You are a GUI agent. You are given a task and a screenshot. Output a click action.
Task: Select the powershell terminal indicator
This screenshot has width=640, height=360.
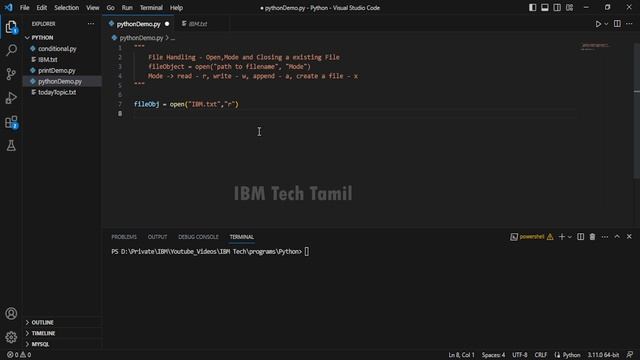[531, 237]
